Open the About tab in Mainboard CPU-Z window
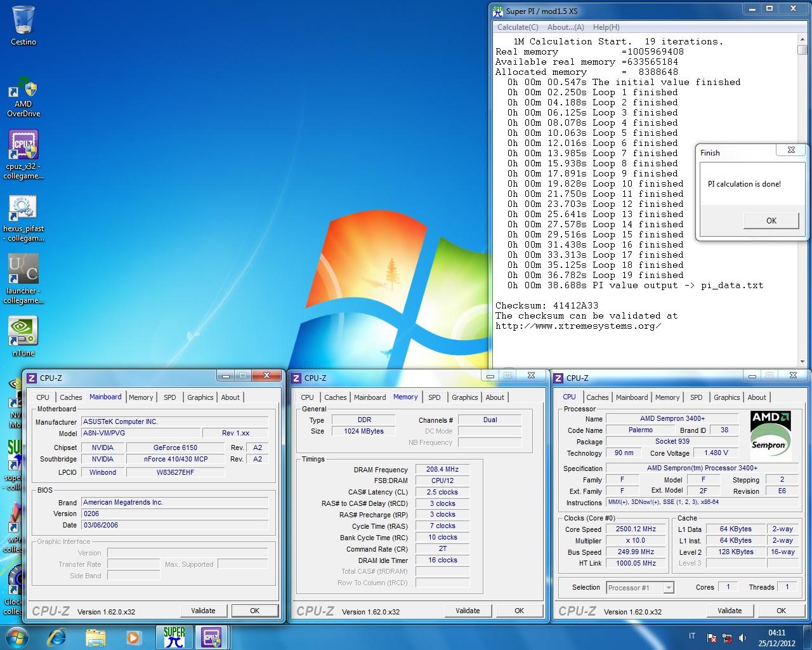The width and height of the screenshot is (812, 650). (x=230, y=397)
